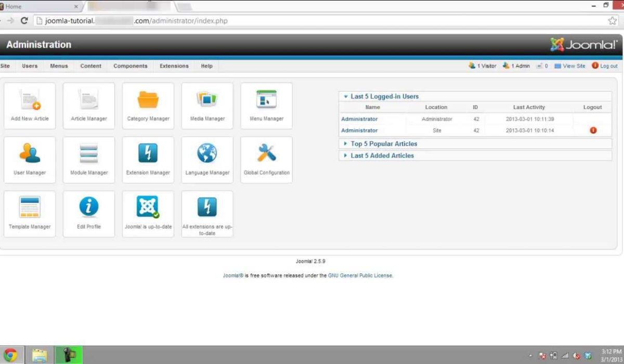Click the View Site link

tap(570, 66)
